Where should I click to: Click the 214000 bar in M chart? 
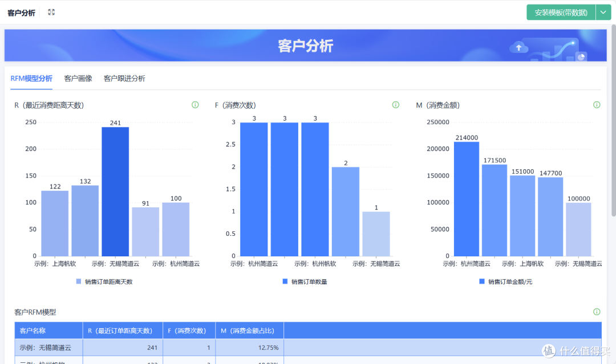(467, 199)
